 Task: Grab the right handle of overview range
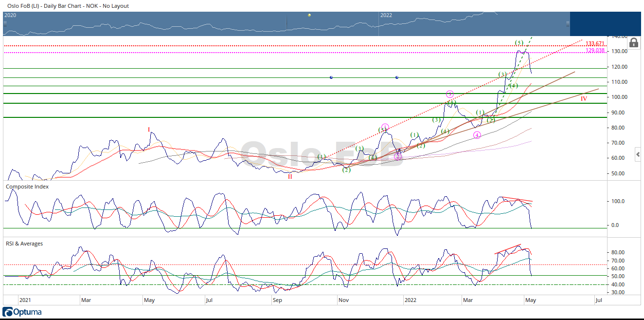(567, 23)
